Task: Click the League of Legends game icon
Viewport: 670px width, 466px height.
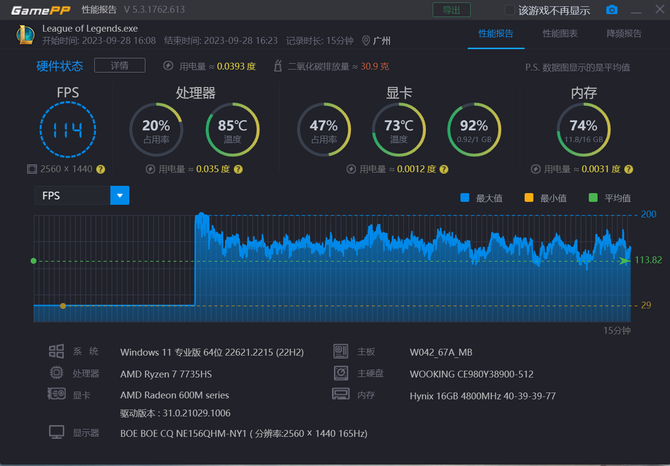Action: (x=25, y=35)
